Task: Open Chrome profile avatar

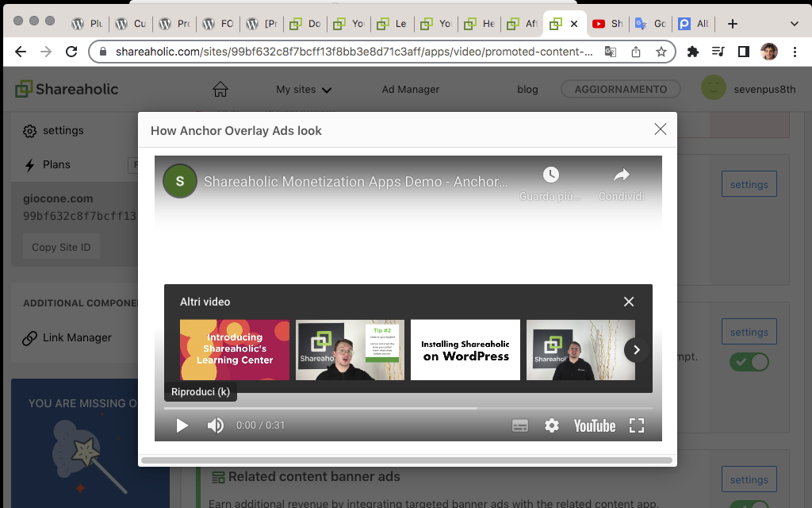Action: pos(769,52)
